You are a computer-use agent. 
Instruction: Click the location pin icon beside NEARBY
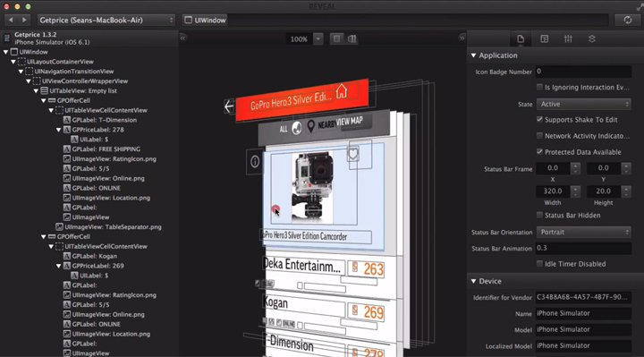[x=311, y=126]
